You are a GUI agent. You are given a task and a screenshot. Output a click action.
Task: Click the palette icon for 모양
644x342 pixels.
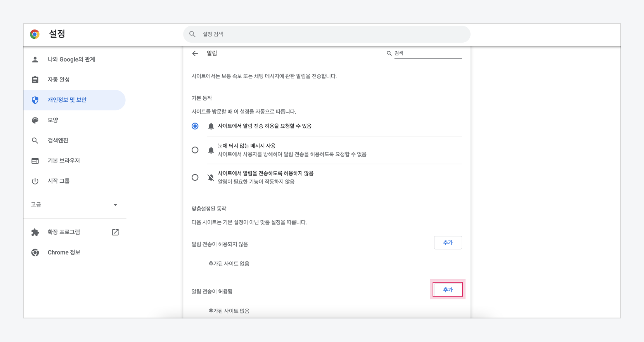(x=35, y=120)
